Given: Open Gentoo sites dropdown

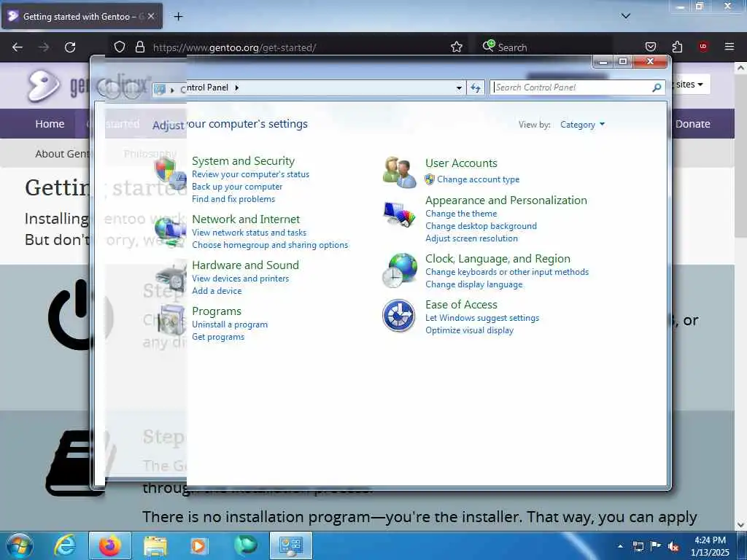Looking at the screenshot, I should 689,85.
